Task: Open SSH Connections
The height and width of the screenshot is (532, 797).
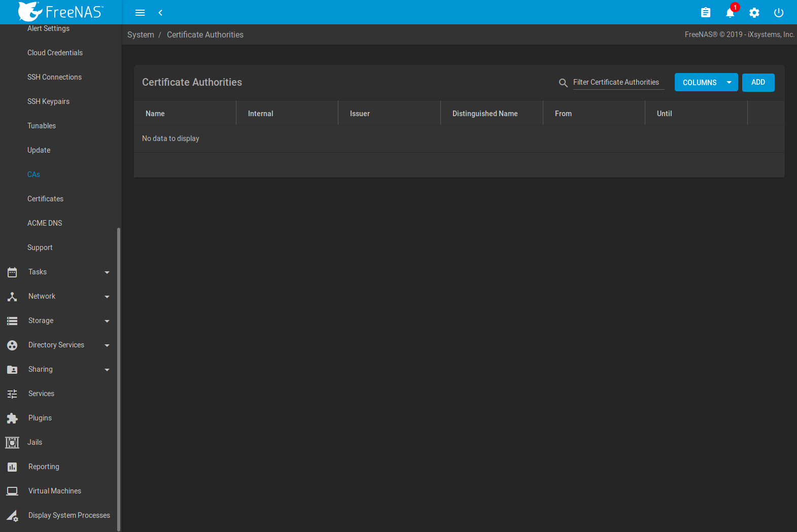Action: tap(54, 77)
